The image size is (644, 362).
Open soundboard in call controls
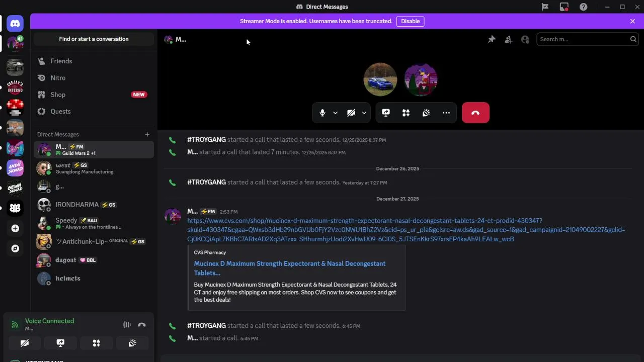426,113
